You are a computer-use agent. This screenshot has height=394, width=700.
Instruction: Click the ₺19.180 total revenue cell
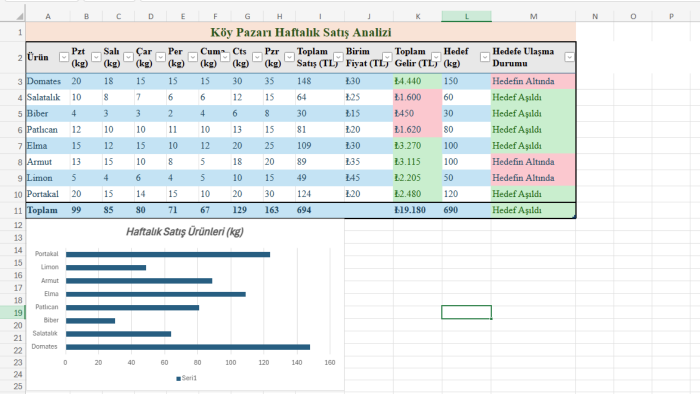pyautogui.click(x=417, y=210)
